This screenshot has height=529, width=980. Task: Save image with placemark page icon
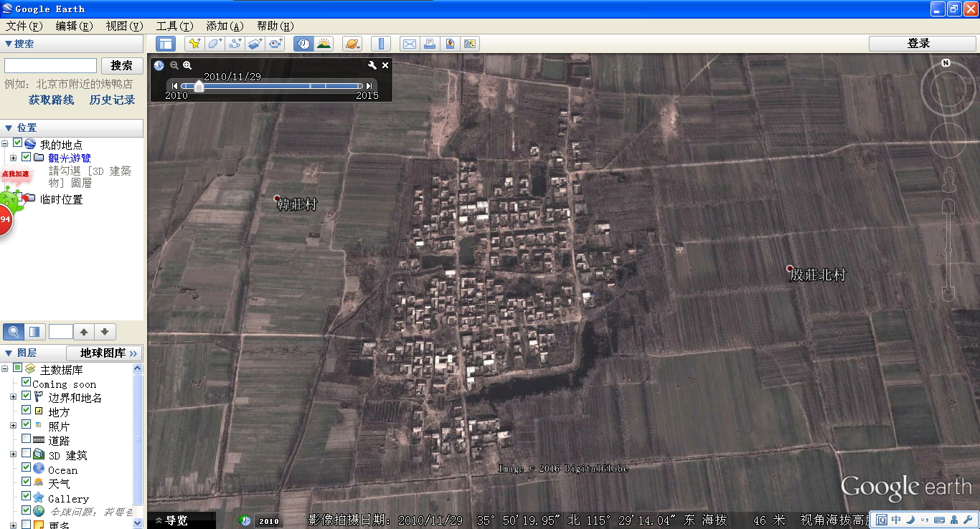(450, 44)
